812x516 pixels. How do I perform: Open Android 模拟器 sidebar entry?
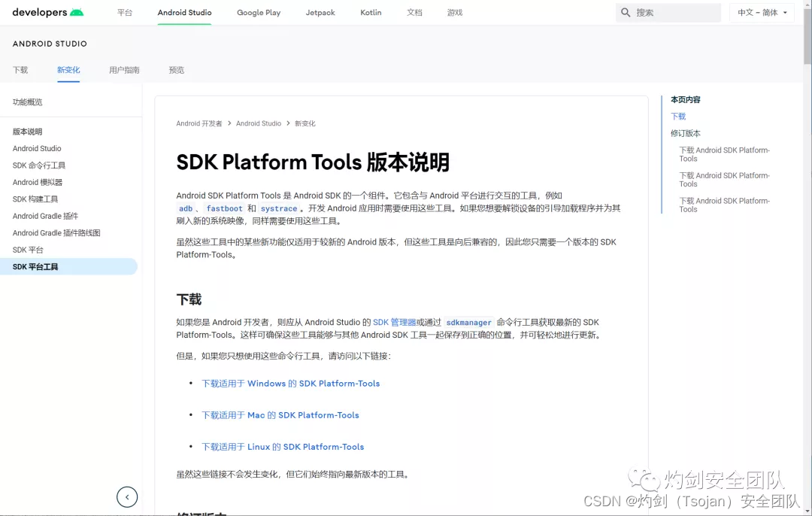(x=38, y=182)
